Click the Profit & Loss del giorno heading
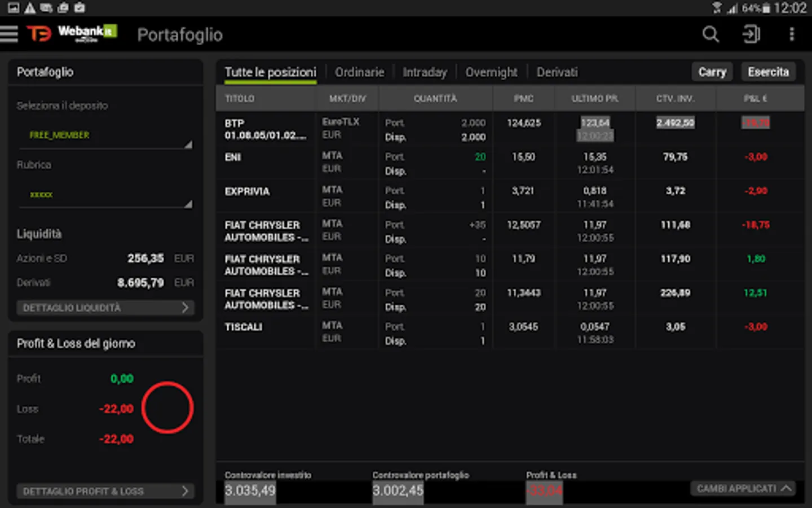 [76, 343]
